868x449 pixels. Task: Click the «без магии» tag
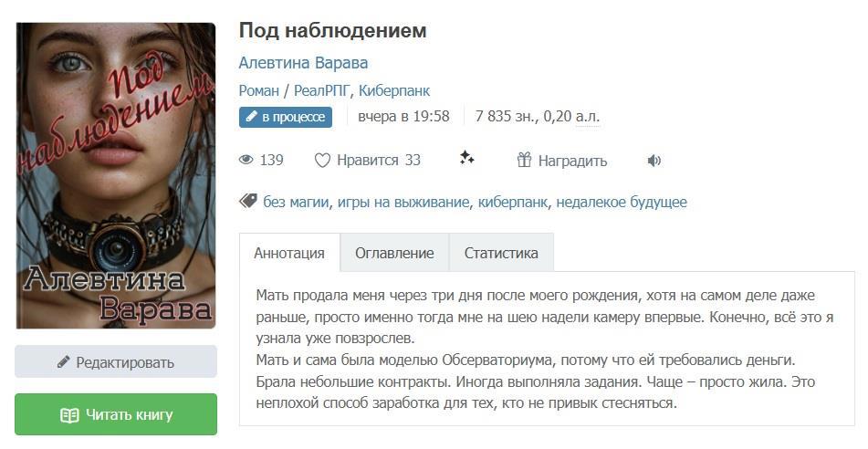pos(296,202)
